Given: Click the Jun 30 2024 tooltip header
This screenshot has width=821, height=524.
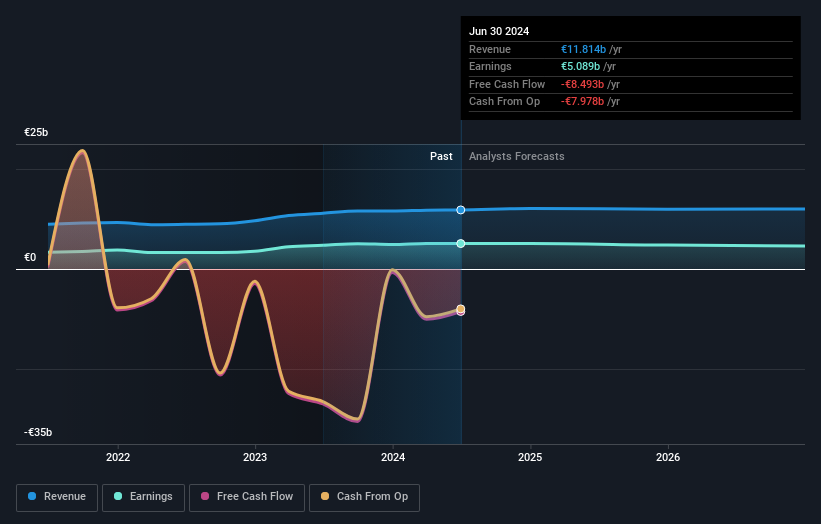Looking at the screenshot, I should 499,31.
